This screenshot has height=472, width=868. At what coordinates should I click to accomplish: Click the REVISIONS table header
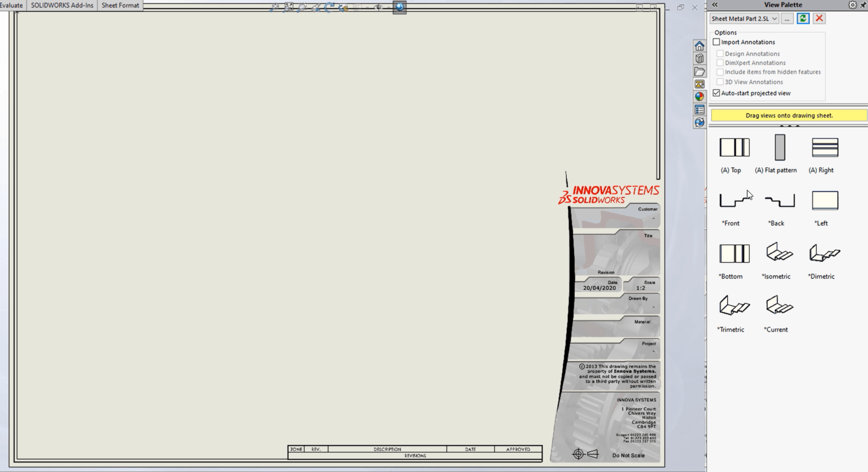(415, 456)
